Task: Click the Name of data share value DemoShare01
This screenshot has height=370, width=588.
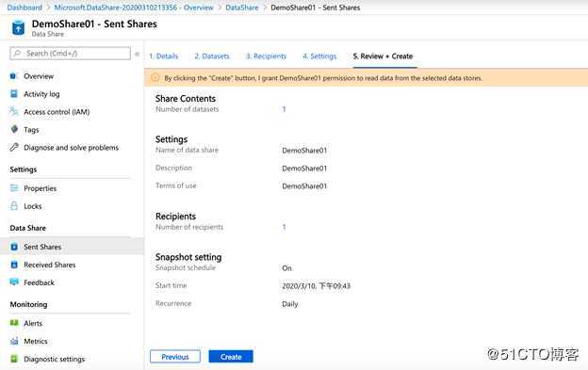Action: click(304, 151)
